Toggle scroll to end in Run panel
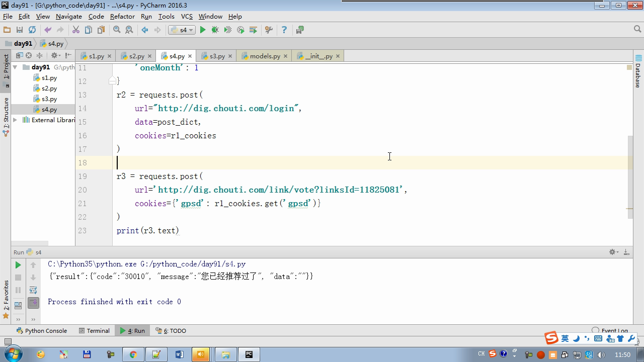Viewport: 644px width, 362px height. pos(33,303)
